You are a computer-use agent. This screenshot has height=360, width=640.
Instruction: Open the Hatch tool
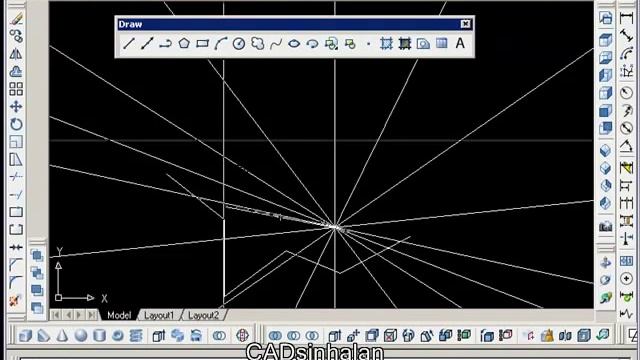[x=386, y=43]
